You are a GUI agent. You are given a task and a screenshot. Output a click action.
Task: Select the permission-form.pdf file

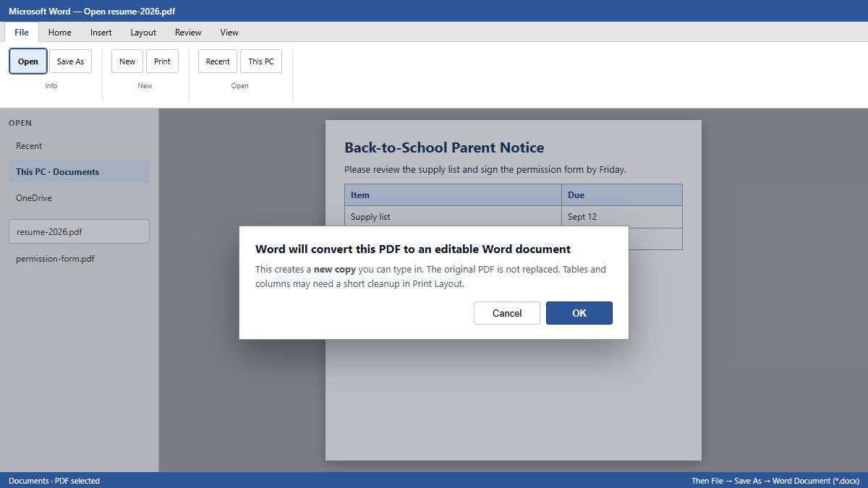coord(79,259)
